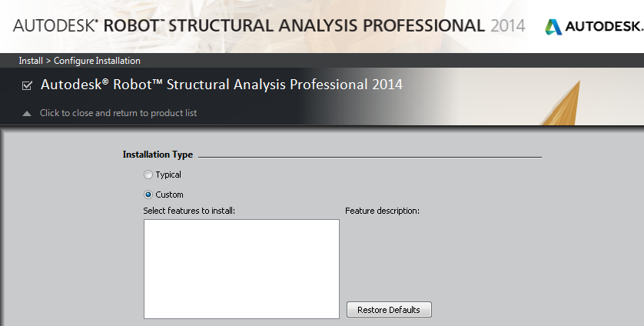Image resolution: width=644 pixels, height=326 pixels.
Task: Select the Custom installation type
Action: coord(148,195)
